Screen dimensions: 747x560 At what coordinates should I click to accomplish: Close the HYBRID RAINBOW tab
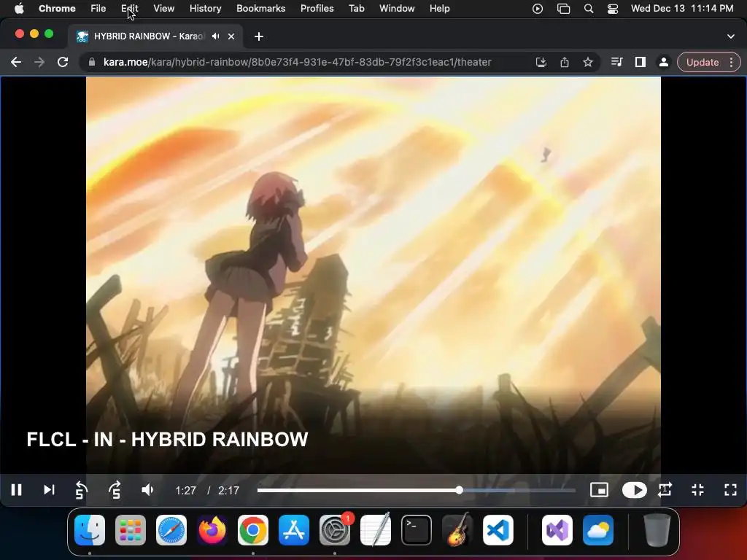point(231,36)
